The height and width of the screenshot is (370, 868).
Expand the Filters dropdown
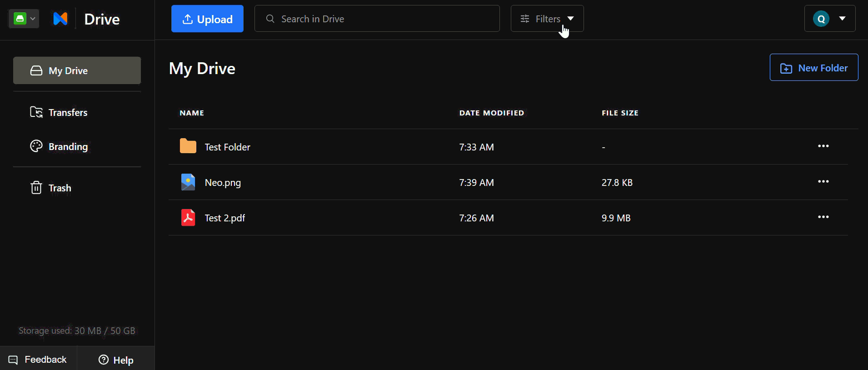pyautogui.click(x=547, y=19)
